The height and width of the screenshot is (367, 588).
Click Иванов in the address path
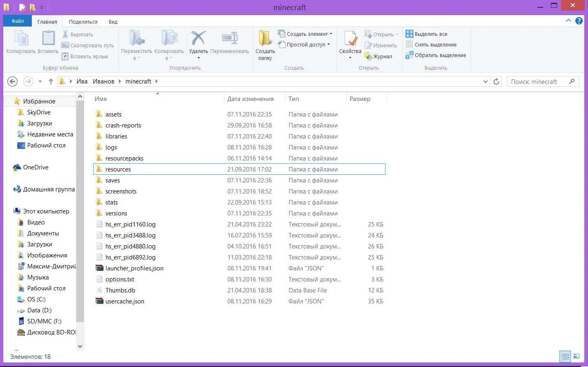104,81
